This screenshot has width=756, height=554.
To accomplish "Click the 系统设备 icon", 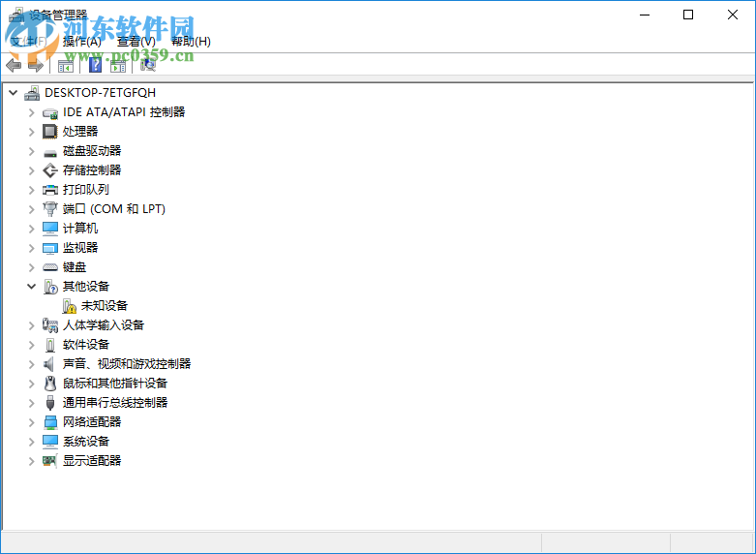I will [50, 442].
